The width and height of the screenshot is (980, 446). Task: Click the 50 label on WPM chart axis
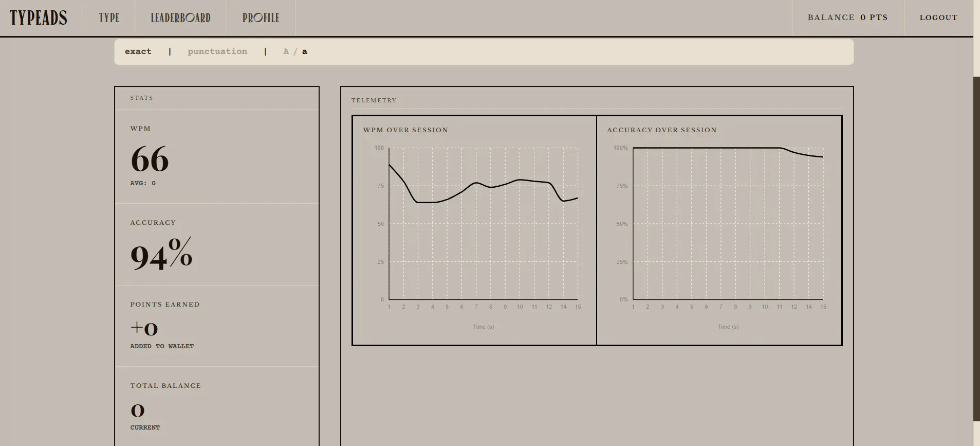point(380,224)
